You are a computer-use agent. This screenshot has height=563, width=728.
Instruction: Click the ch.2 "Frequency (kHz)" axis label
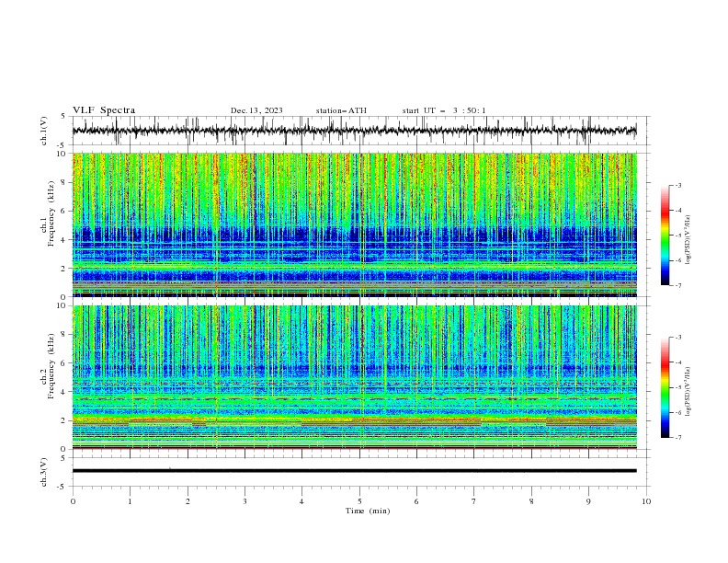[x=51, y=365]
